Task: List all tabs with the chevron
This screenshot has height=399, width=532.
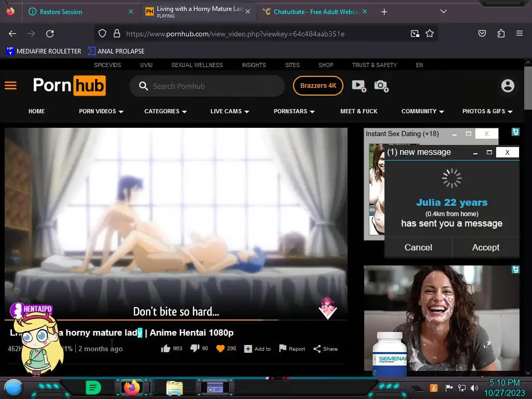Action: coord(443,11)
